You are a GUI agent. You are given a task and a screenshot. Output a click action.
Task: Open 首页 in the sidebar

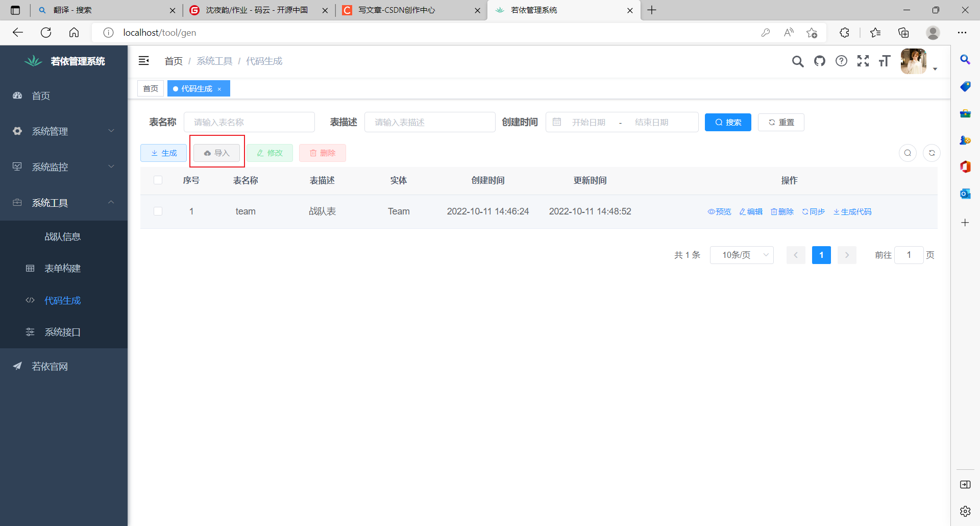coord(64,95)
